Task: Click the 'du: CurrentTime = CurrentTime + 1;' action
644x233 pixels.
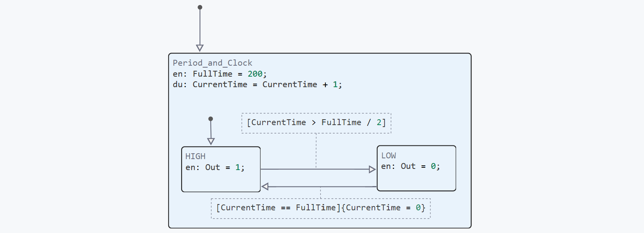Action: [257, 84]
